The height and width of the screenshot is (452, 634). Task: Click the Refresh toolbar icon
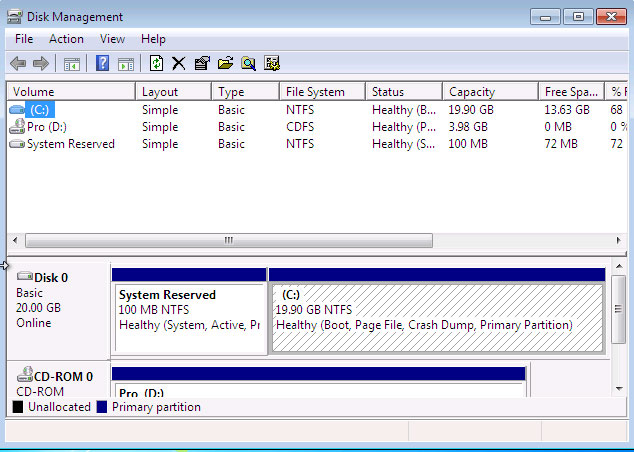pos(156,64)
